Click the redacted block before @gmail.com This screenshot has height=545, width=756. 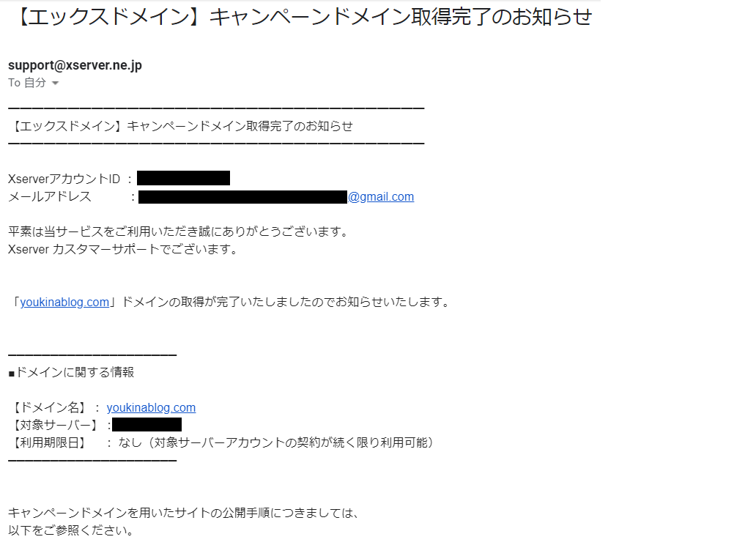coord(242,197)
